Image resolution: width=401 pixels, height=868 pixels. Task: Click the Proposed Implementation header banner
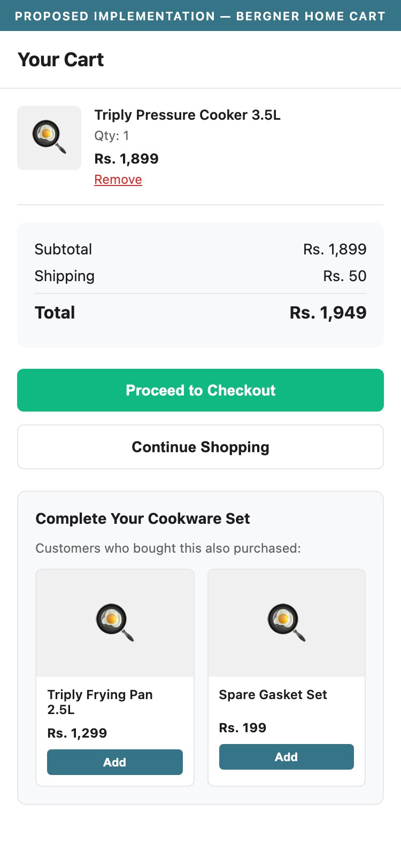(x=200, y=16)
